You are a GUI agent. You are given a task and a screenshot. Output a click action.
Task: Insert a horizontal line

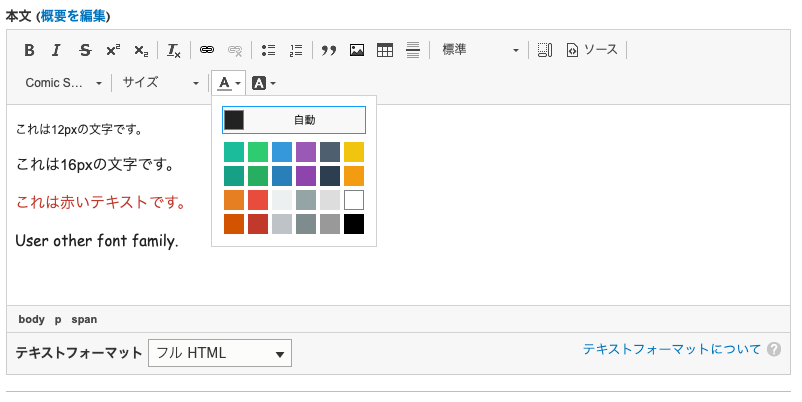click(x=413, y=50)
